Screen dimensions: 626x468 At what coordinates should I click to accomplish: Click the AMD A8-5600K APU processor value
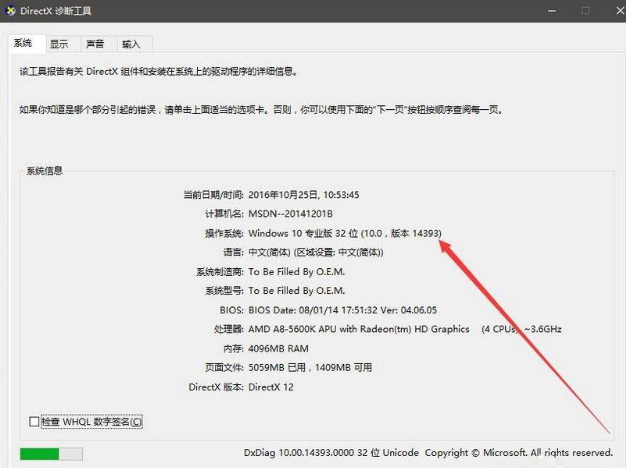coord(405,329)
